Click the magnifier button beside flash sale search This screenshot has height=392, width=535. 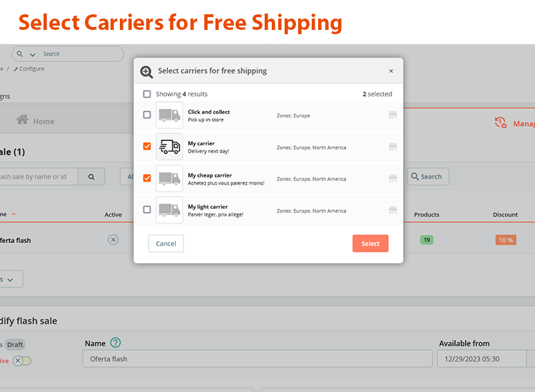tap(91, 177)
